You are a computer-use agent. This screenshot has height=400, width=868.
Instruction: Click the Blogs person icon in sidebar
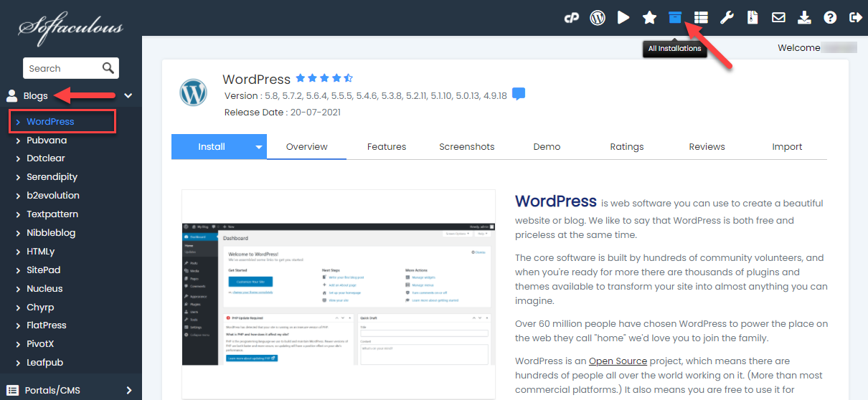(x=12, y=95)
